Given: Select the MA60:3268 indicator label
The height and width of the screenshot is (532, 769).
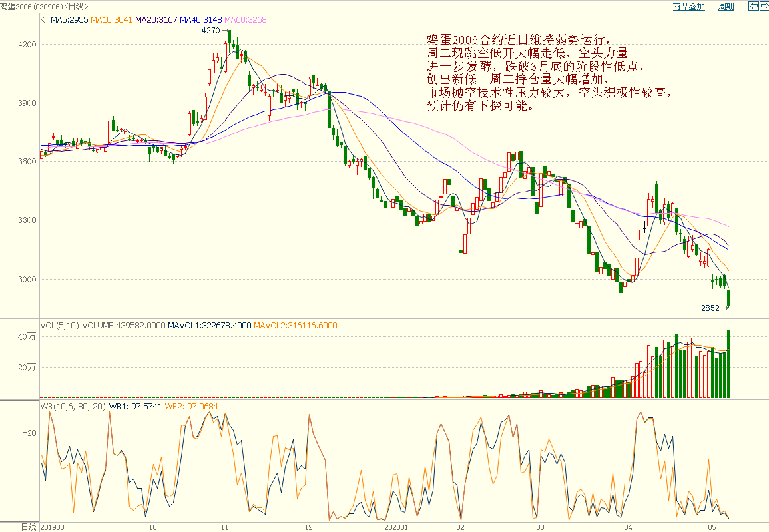Looking at the screenshot, I should coord(245,19).
